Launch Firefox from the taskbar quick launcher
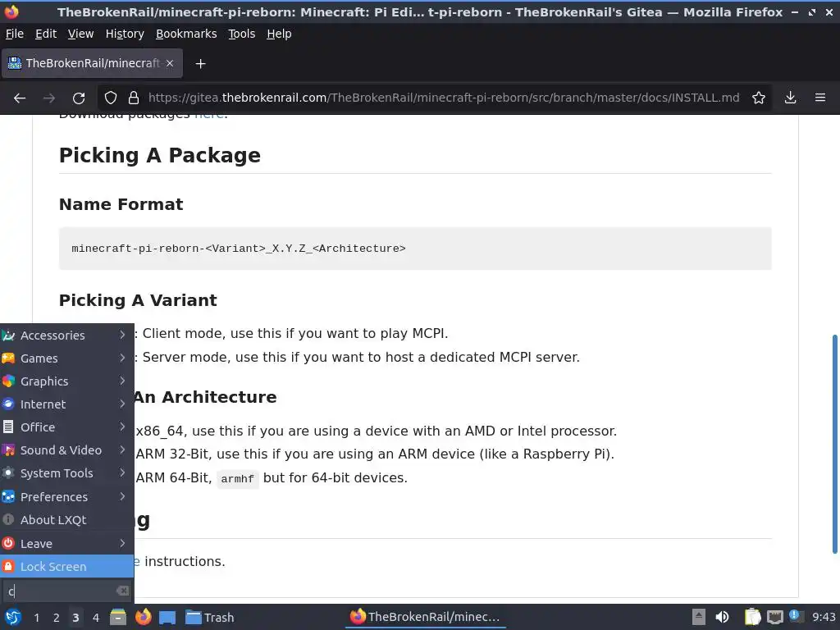Screen dimensions: 840x630 (143, 617)
